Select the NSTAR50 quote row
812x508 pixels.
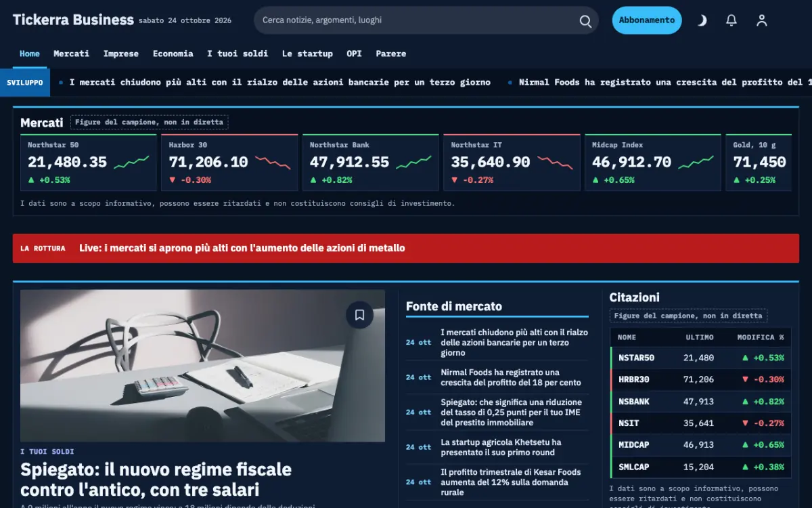pos(700,358)
